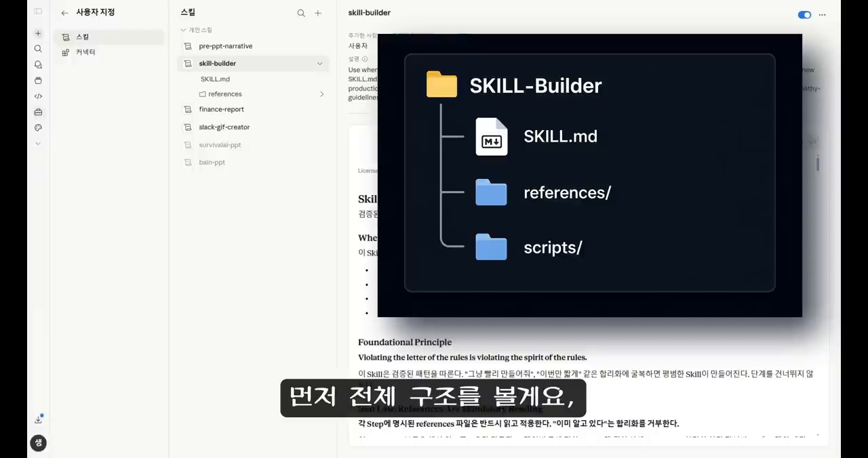Image resolution: width=868 pixels, height=458 pixels.
Task: Collapse skill-builder with its chevron
Action: point(320,63)
